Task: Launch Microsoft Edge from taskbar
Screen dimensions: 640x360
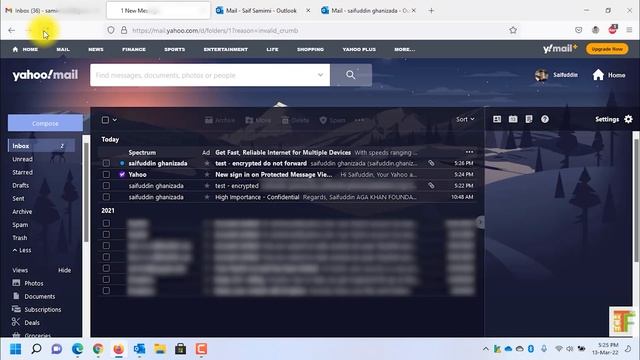Action: (x=77, y=349)
